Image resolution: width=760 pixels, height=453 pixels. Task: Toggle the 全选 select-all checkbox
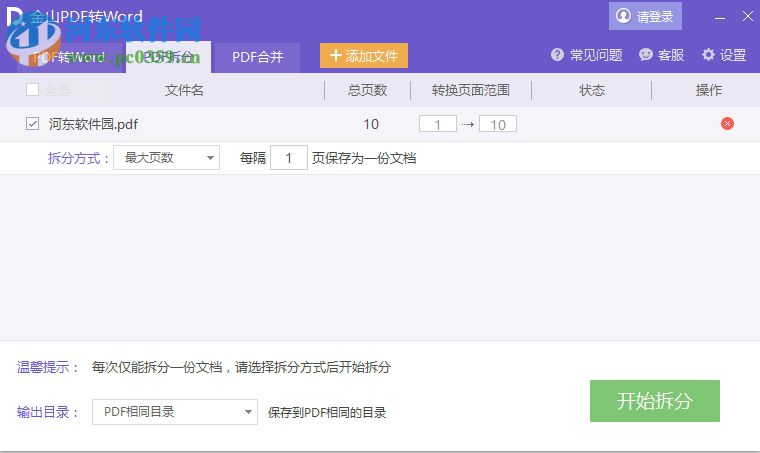(32, 90)
